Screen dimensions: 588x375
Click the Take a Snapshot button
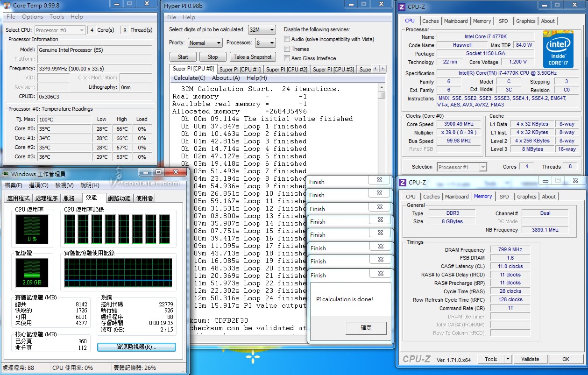[252, 57]
